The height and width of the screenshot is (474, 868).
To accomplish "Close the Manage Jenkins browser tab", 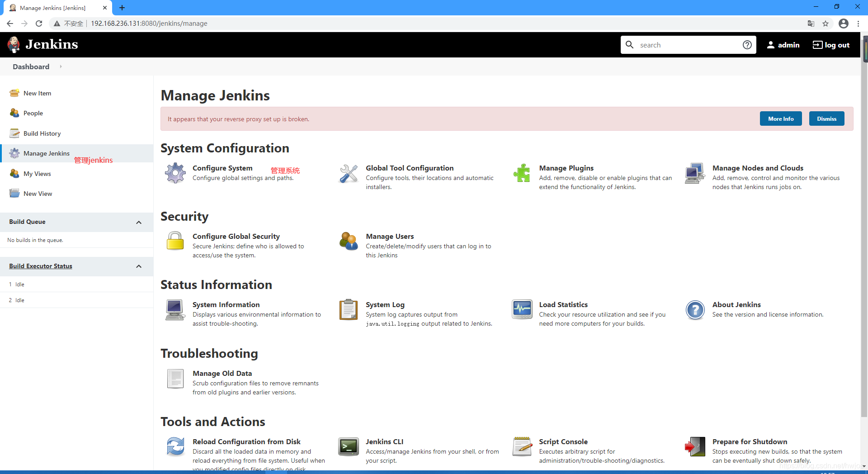I will 105,8.
